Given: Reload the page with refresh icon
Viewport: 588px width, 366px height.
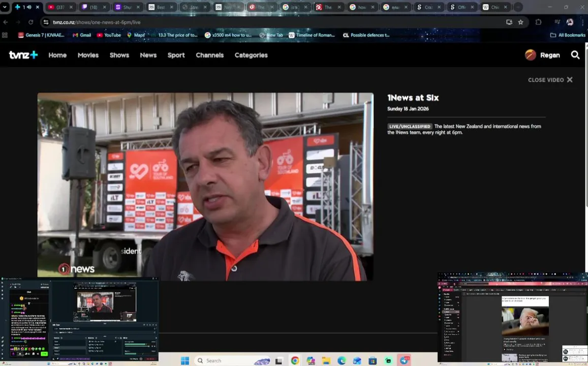Looking at the screenshot, I should point(31,22).
